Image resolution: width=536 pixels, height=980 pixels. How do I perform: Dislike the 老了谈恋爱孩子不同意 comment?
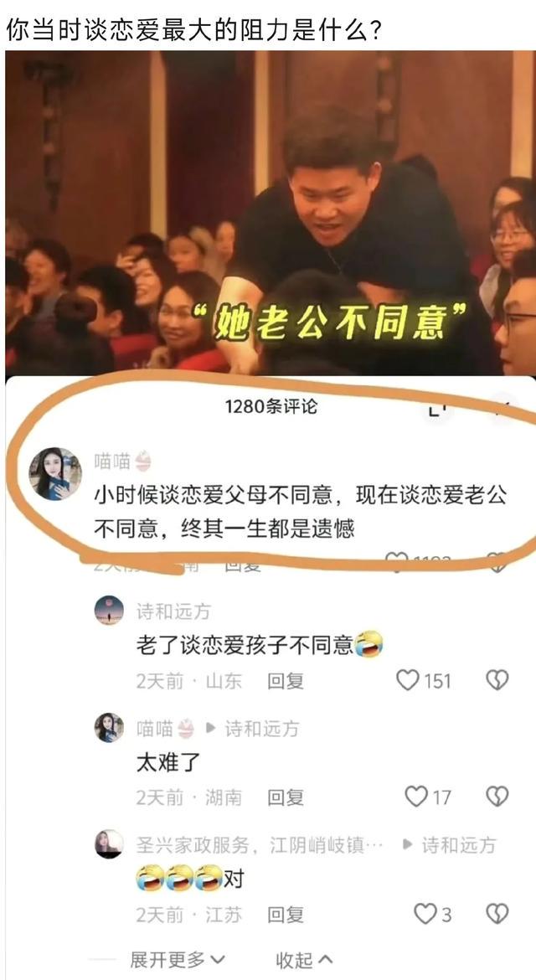click(497, 680)
